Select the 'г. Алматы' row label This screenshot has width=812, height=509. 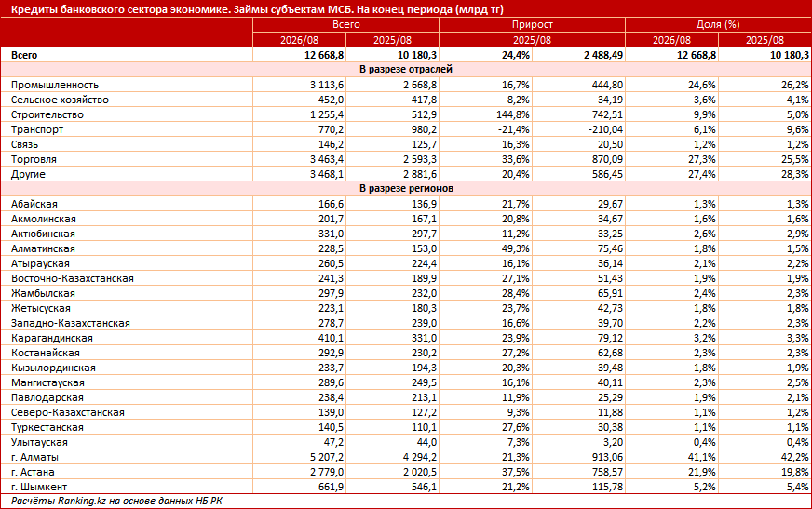(x=34, y=457)
